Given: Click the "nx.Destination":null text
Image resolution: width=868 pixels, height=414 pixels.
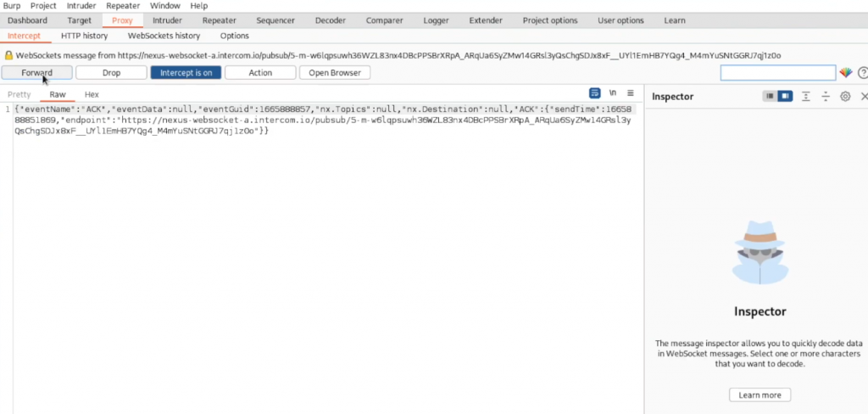Looking at the screenshot, I should [x=454, y=109].
